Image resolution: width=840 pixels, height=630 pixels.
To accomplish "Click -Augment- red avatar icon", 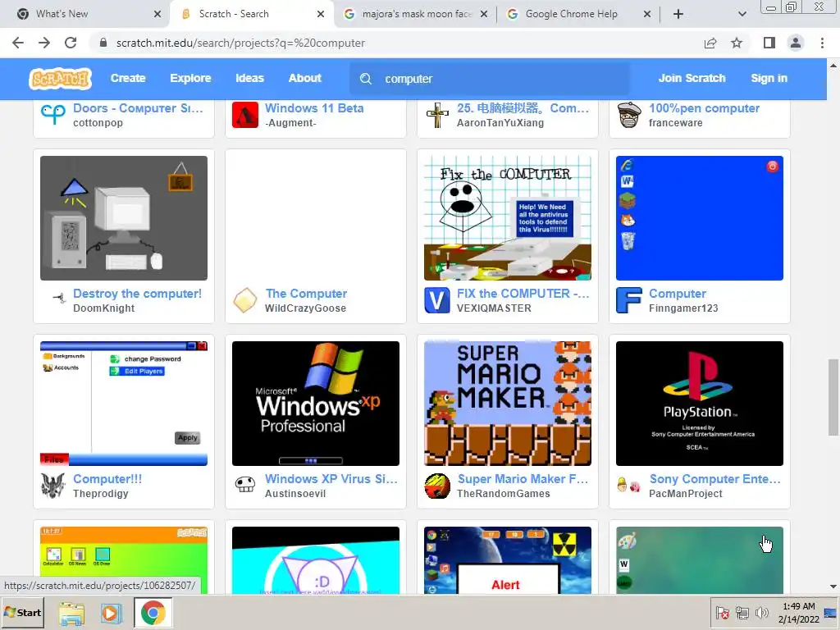I will [x=244, y=115].
